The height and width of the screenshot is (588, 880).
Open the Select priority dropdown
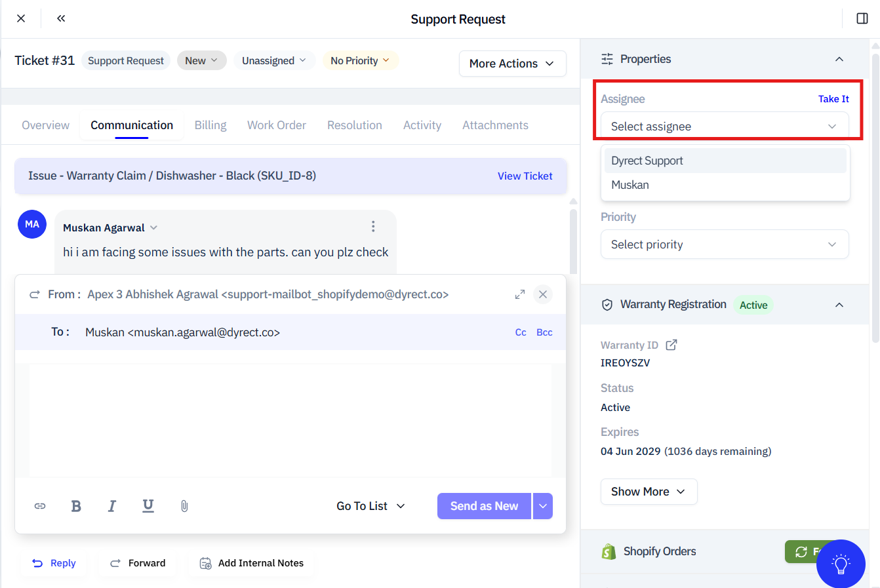(x=725, y=244)
